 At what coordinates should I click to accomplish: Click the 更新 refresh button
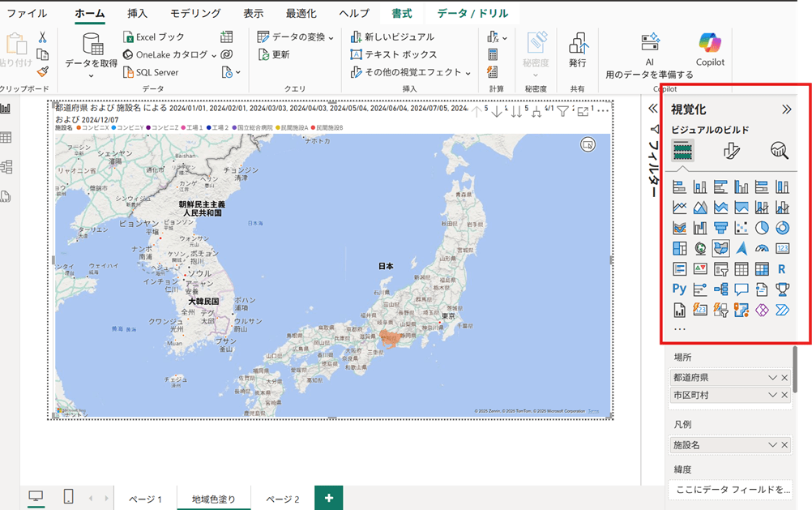[x=275, y=54]
